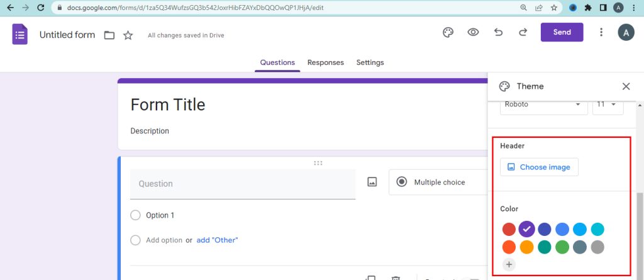
Task: Click the Redo arrow icon
Action: click(523, 33)
